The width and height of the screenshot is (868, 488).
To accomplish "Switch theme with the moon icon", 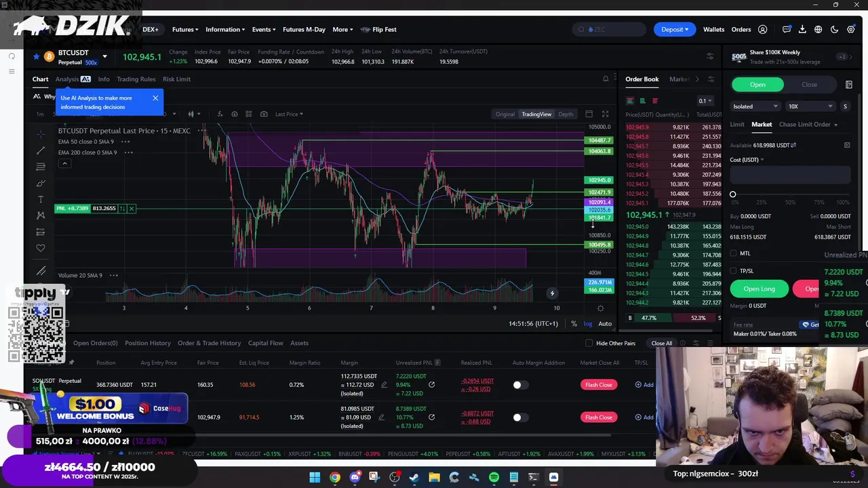I will tap(835, 29).
